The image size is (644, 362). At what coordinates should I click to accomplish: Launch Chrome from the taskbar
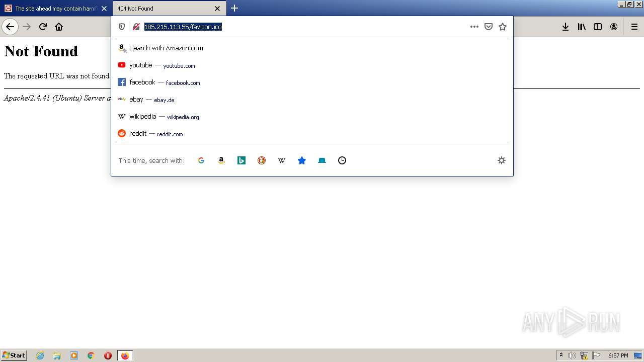tap(91, 355)
